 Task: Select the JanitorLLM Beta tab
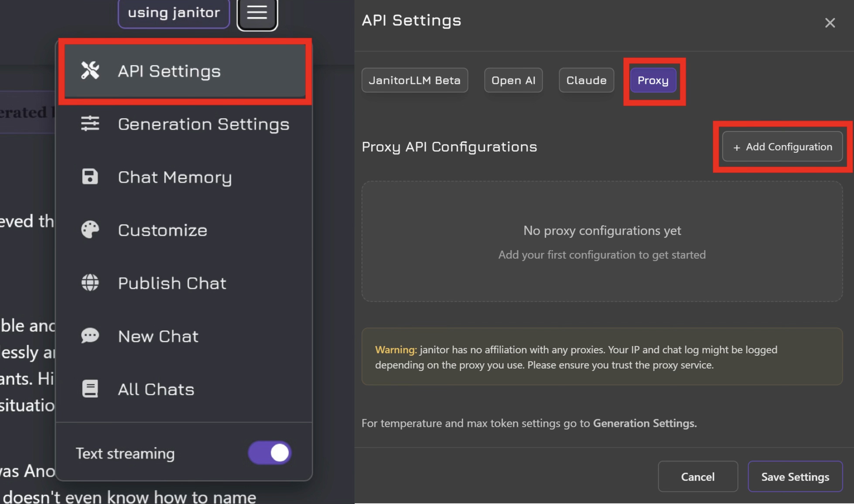tap(414, 80)
